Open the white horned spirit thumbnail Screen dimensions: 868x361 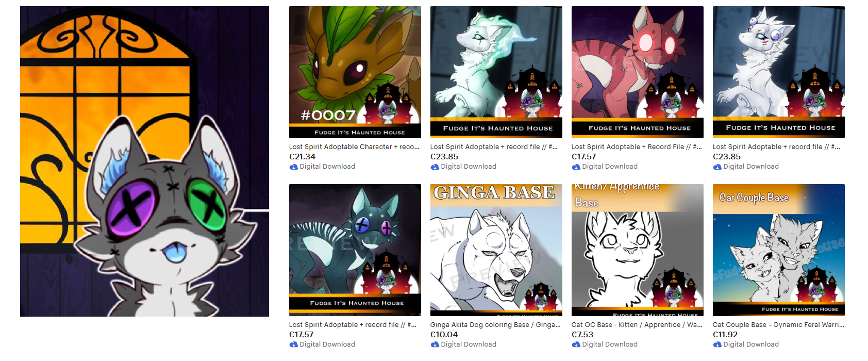[779, 72]
